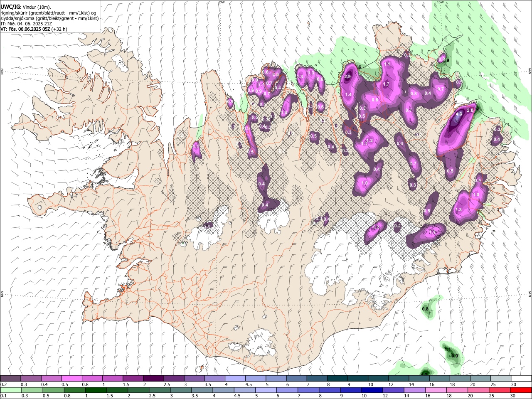Pick the bright pink 0.5 snow legend swatch
532x399 pixels.
pyautogui.click(x=71, y=379)
